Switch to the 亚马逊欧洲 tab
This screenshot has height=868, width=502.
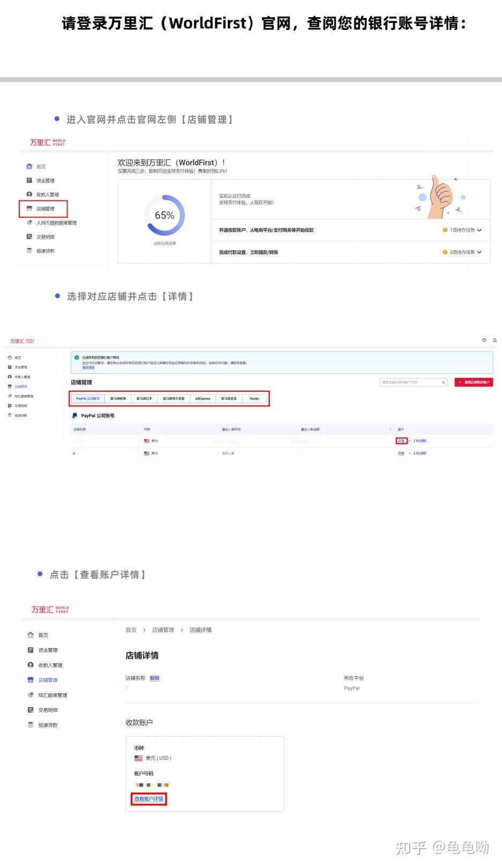click(x=118, y=399)
